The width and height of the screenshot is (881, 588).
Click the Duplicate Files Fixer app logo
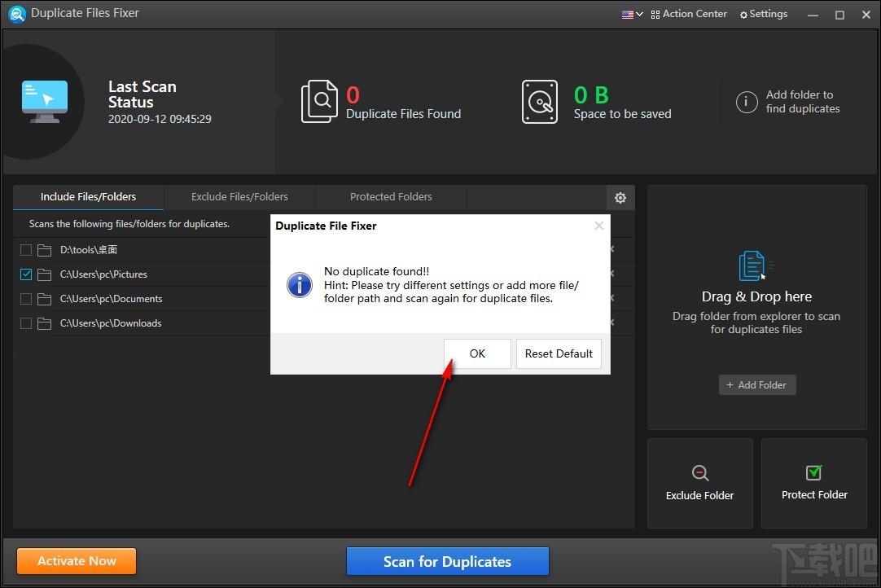point(17,14)
